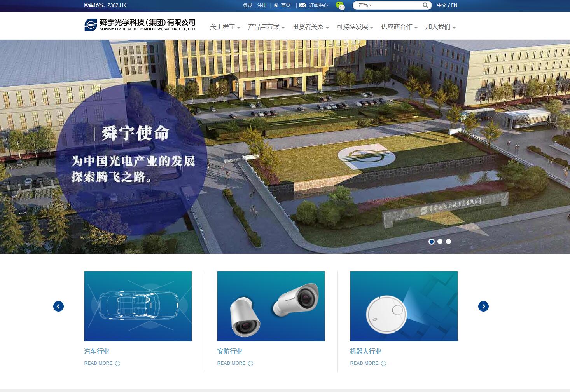Expand the 加入我们 menu
This screenshot has height=392, width=570.
[440, 27]
